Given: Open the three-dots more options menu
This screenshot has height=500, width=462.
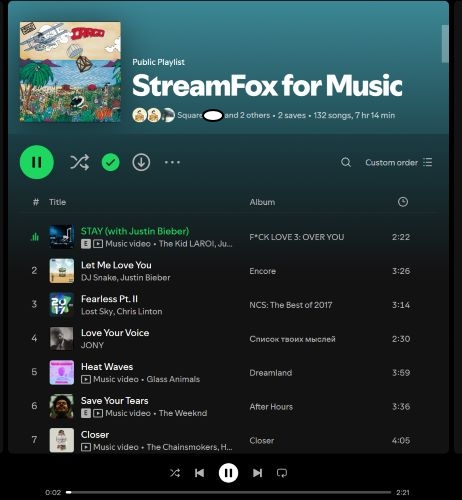Looking at the screenshot, I should pos(172,162).
